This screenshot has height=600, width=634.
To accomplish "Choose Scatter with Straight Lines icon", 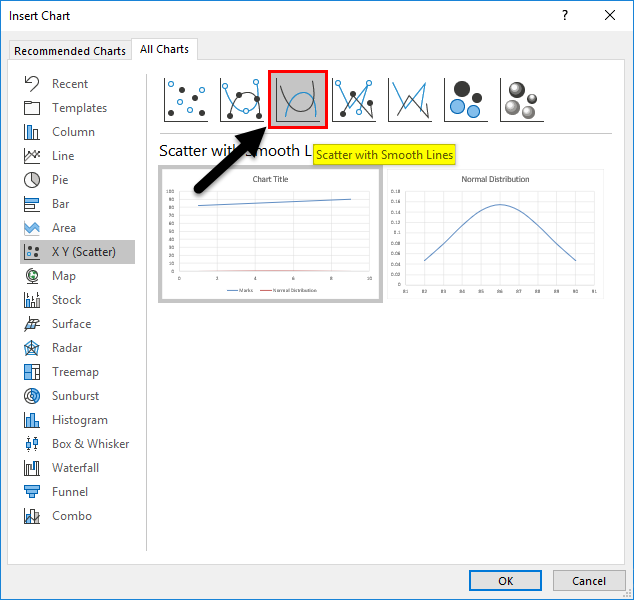I will point(410,100).
